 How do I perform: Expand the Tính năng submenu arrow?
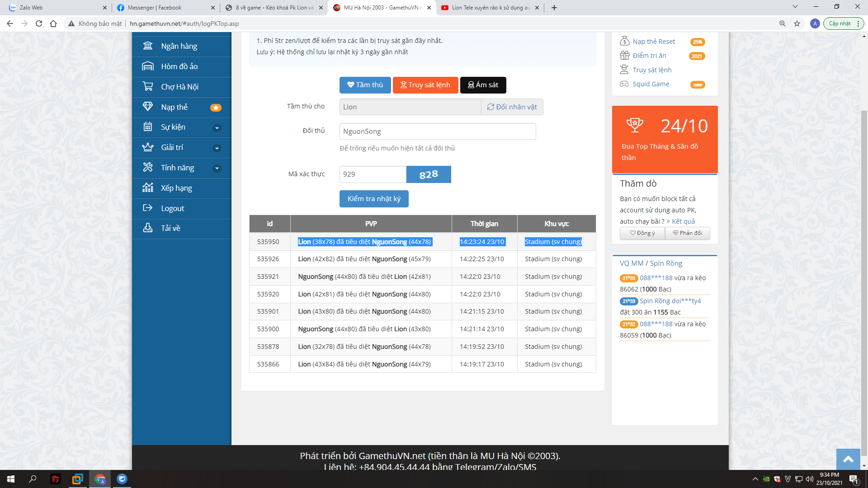pos(217,168)
